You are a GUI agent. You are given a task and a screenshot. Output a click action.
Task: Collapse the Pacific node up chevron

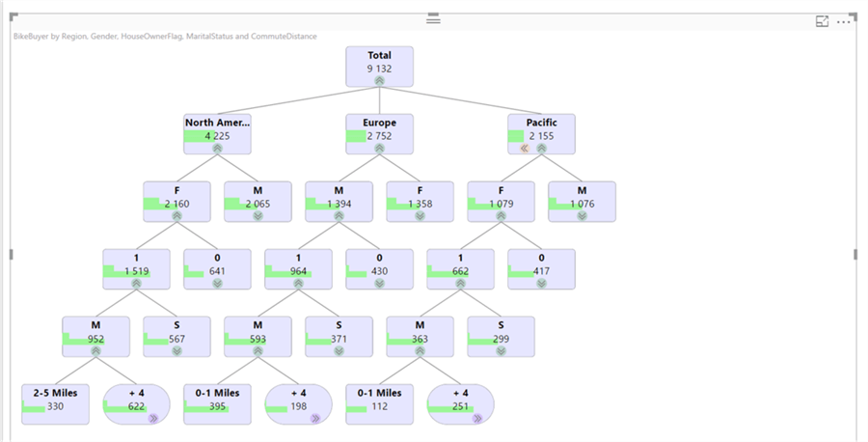pyautogui.click(x=541, y=149)
